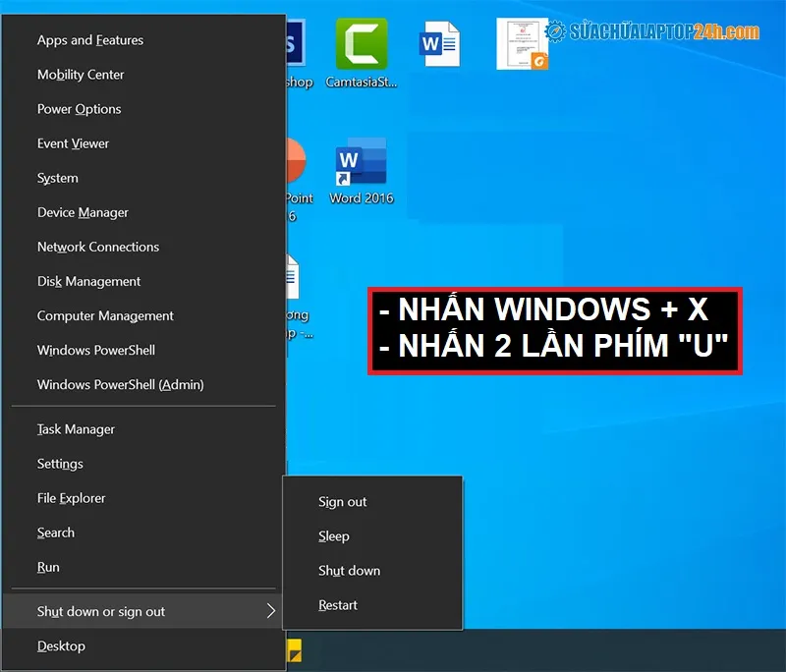Open the document thumbnail with the orange badge
786x672 pixels.
click(522, 44)
